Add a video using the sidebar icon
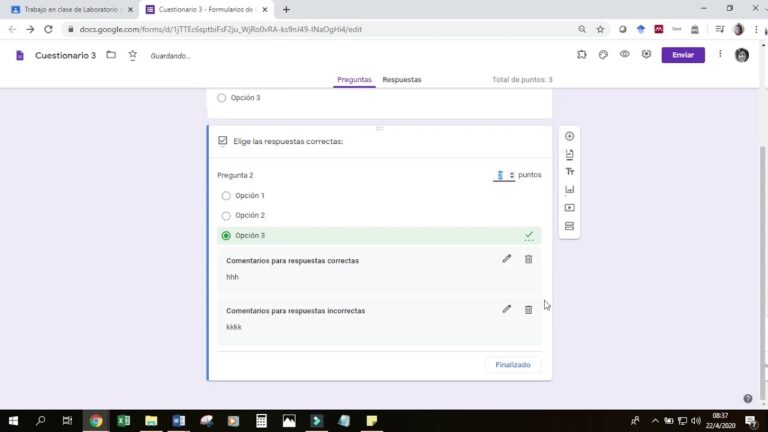This screenshot has height=432, width=768. tap(569, 208)
